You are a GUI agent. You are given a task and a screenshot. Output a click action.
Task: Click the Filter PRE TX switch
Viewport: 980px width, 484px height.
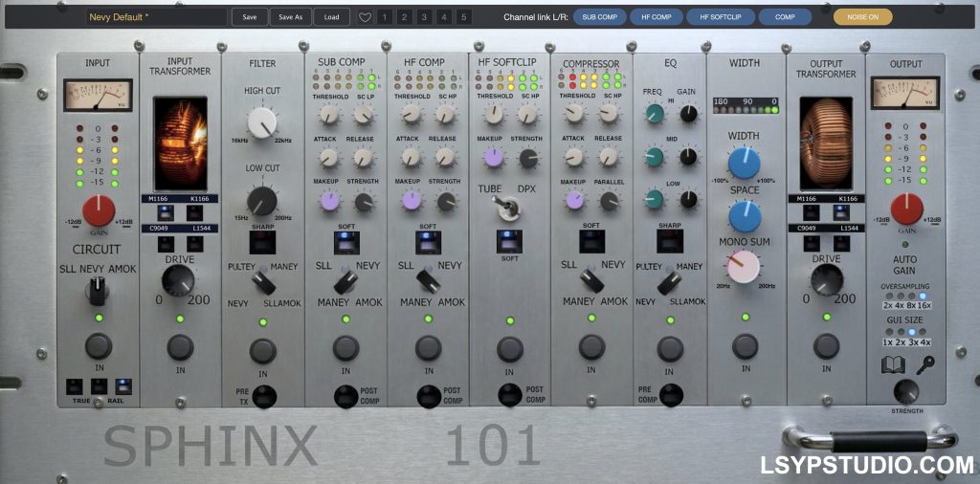coord(264,397)
